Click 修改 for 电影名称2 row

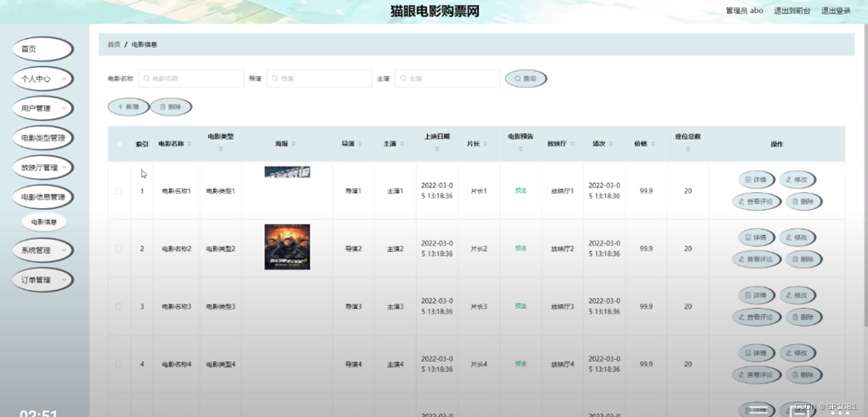(798, 237)
